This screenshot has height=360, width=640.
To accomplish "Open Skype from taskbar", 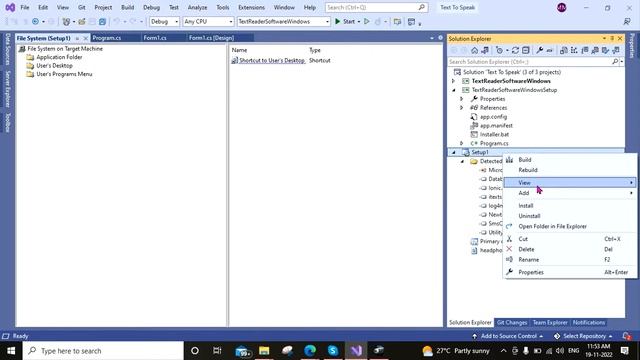I will pyautogui.click(x=333, y=351).
